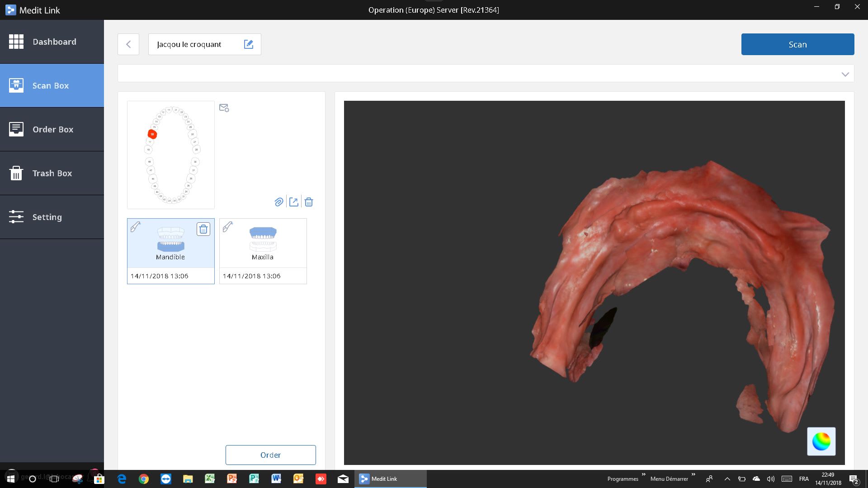This screenshot has height=488, width=868.
Task: Open the Order Box section
Action: click(52, 129)
